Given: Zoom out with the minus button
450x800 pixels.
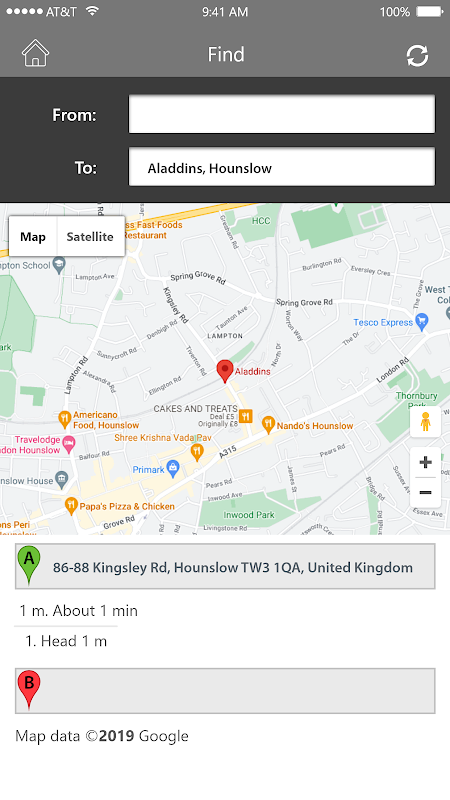Looking at the screenshot, I should point(425,492).
